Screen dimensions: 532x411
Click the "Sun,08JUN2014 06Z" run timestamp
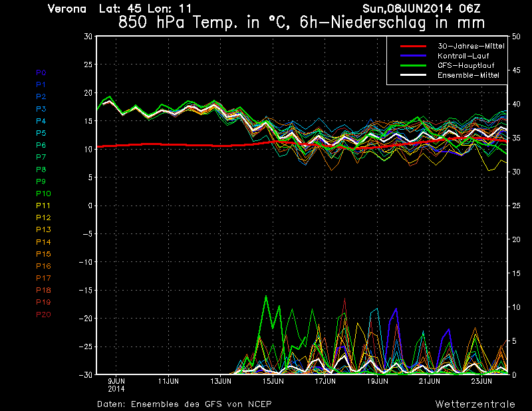(x=422, y=9)
